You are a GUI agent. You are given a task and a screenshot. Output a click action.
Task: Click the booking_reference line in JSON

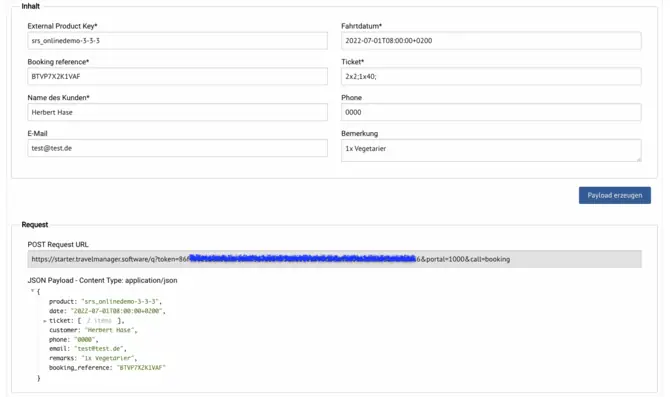[x=107, y=368]
